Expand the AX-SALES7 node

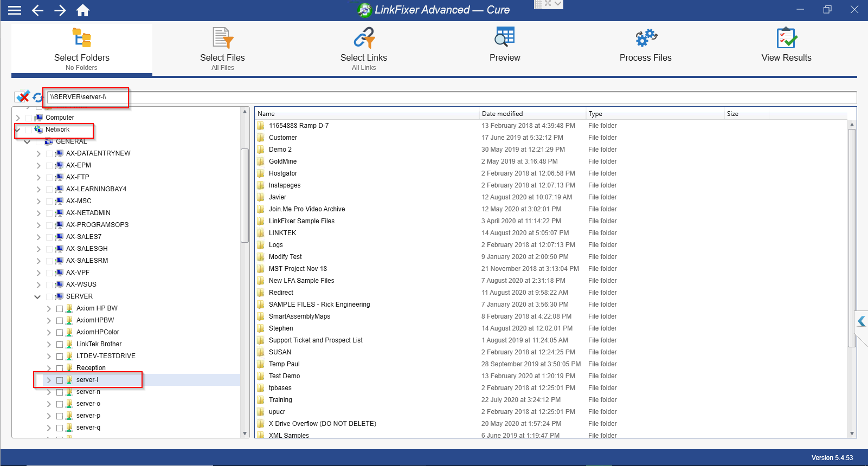pos(38,237)
